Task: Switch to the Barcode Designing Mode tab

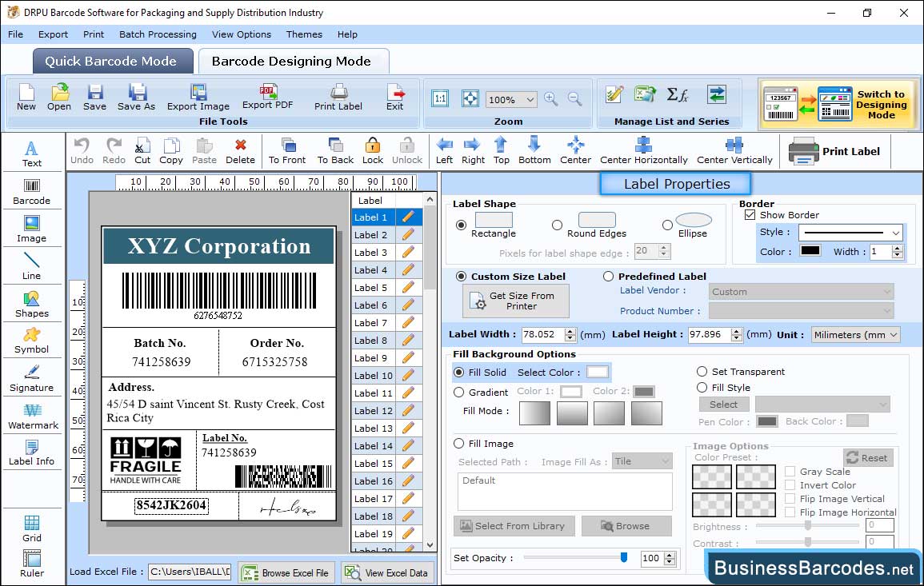Action: coord(292,62)
